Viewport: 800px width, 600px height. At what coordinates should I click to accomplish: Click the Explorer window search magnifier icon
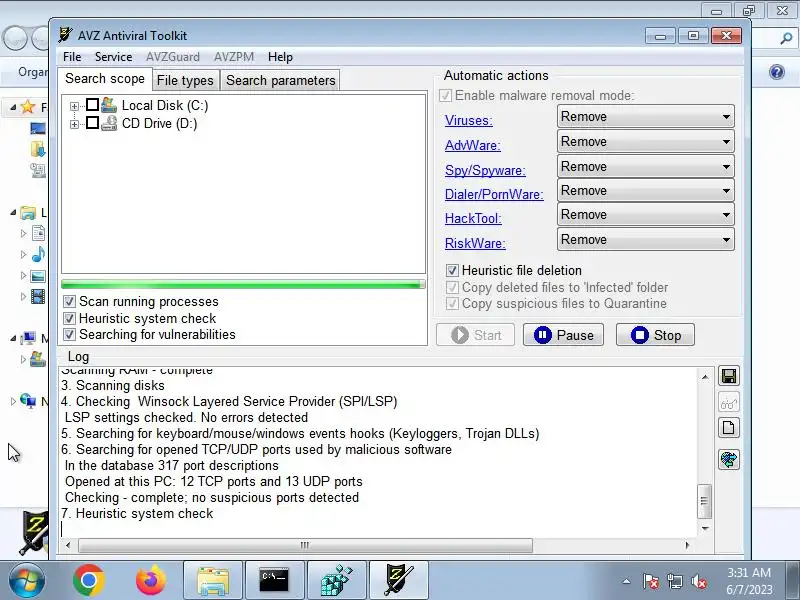(786, 38)
